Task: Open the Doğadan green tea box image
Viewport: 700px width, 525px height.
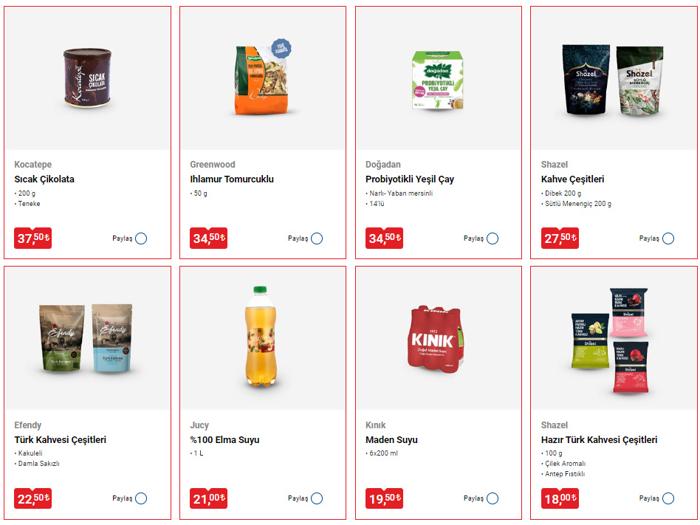Action: (438, 80)
